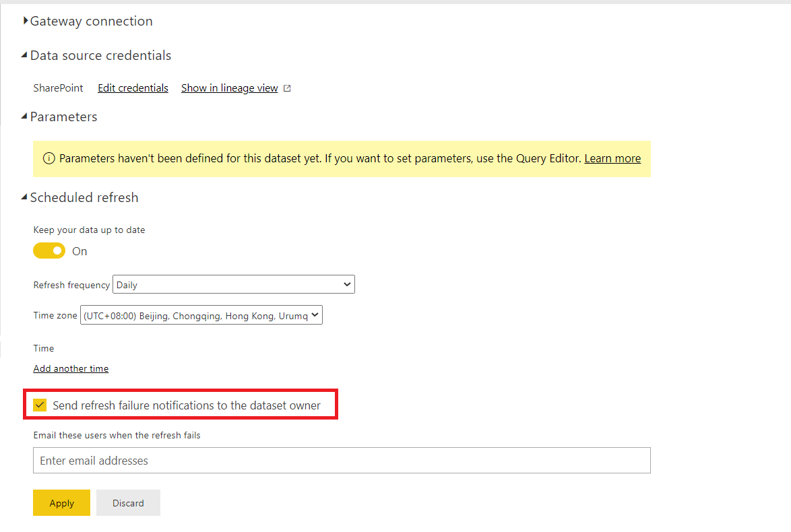Collapse the Parameters section
Viewport: 791px width, 532px height.
(59, 117)
